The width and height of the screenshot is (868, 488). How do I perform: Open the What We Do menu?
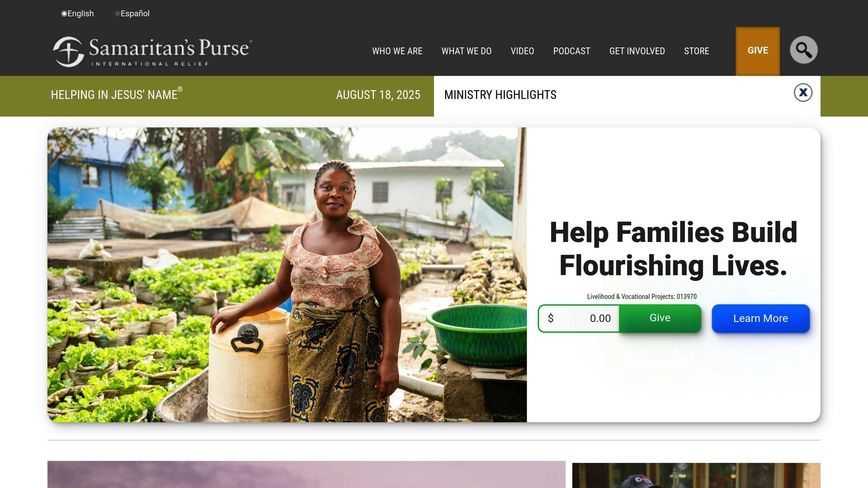[x=466, y=51]
